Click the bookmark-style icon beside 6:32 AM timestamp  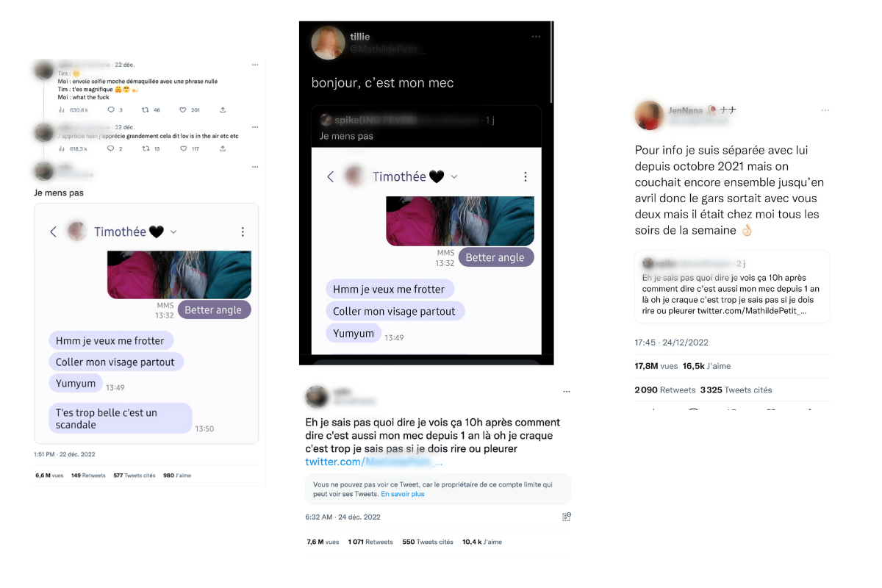tap(566, 517)
